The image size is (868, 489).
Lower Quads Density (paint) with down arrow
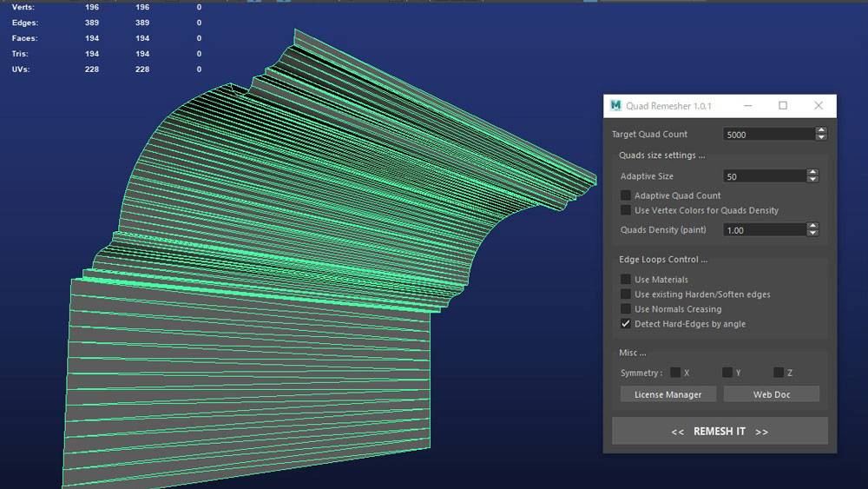[812, 234]
